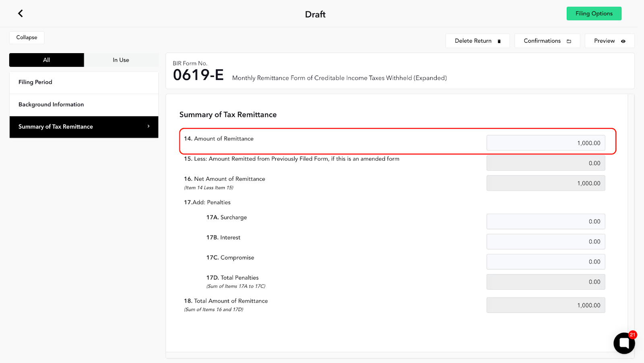Open the Confirmations button
Viewport: 644px width, 363px height.
point(547,41)
